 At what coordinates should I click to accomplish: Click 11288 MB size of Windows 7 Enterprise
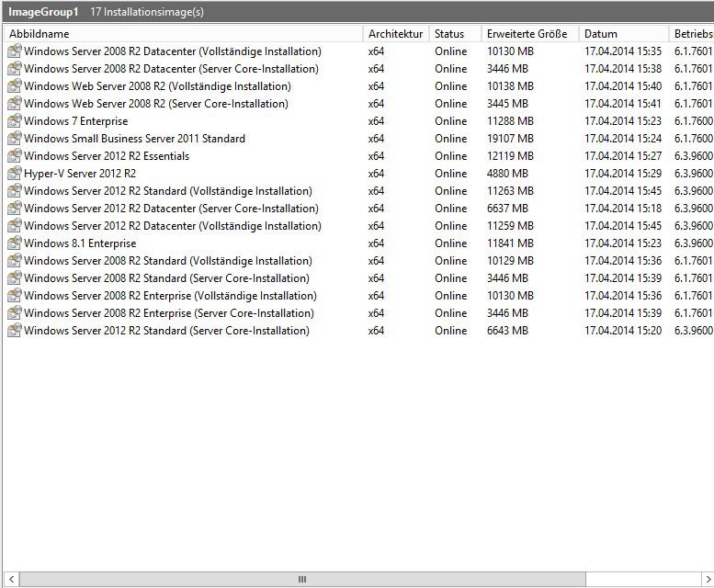pos(510,121)
